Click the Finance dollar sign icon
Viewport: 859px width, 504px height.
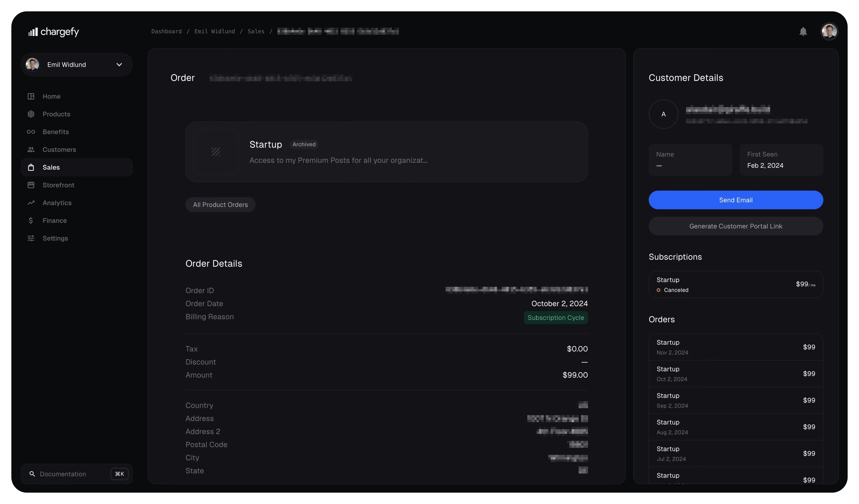click(31, 221)
